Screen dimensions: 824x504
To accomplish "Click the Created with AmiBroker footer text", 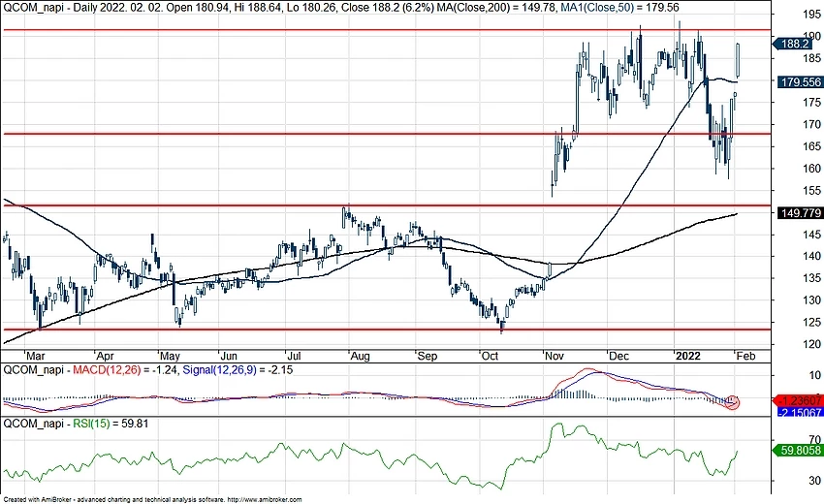I will [37, 500].
